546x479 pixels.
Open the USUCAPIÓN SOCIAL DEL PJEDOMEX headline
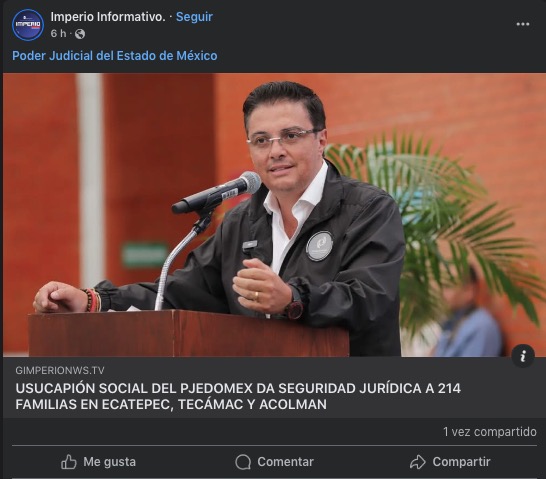(238, 396)
